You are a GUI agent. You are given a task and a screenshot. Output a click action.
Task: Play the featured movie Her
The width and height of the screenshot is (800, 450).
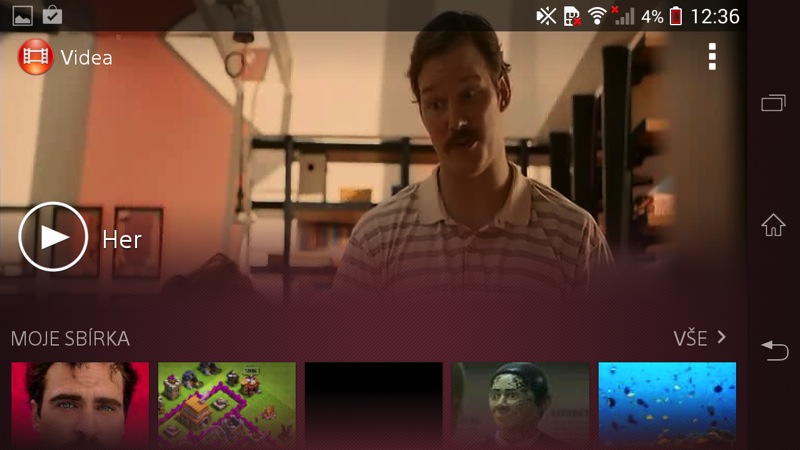(x=53, y=237)
